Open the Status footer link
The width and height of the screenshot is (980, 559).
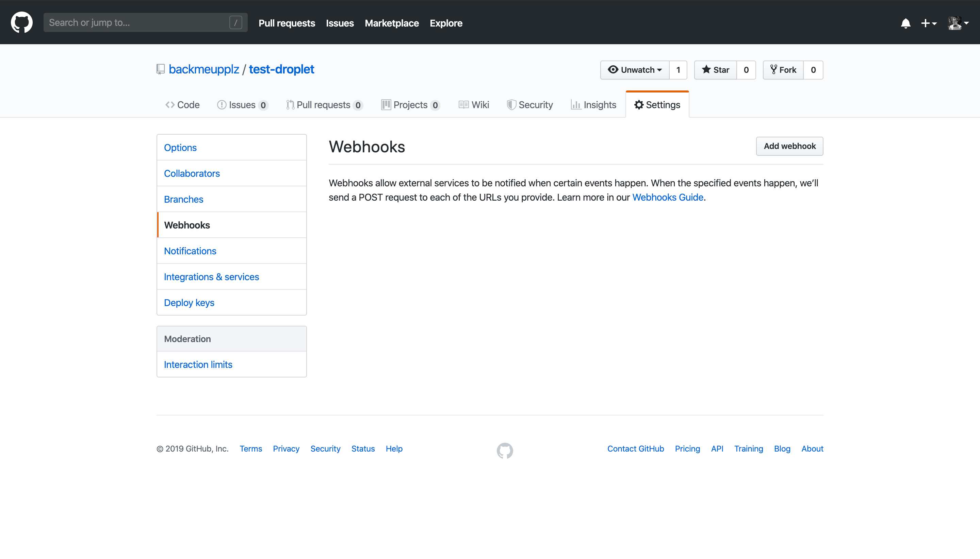[x=363, y=448]
